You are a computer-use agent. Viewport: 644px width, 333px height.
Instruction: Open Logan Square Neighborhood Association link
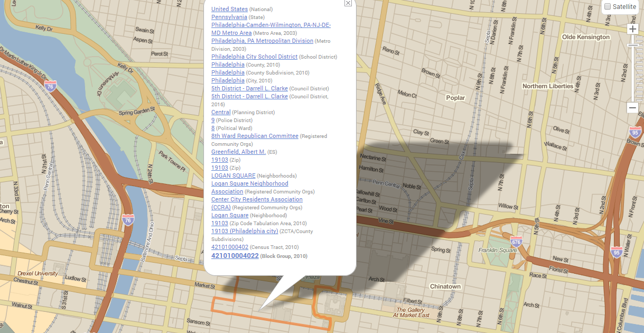250,187
